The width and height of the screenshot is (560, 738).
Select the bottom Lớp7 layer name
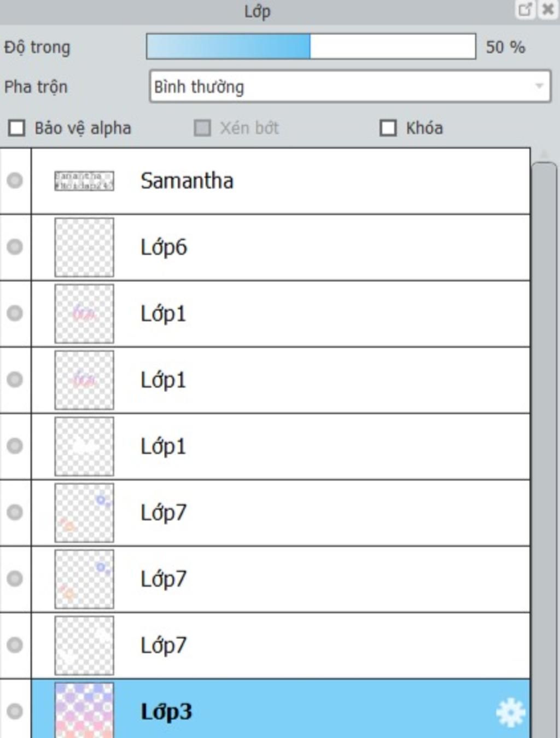[164, 645]
